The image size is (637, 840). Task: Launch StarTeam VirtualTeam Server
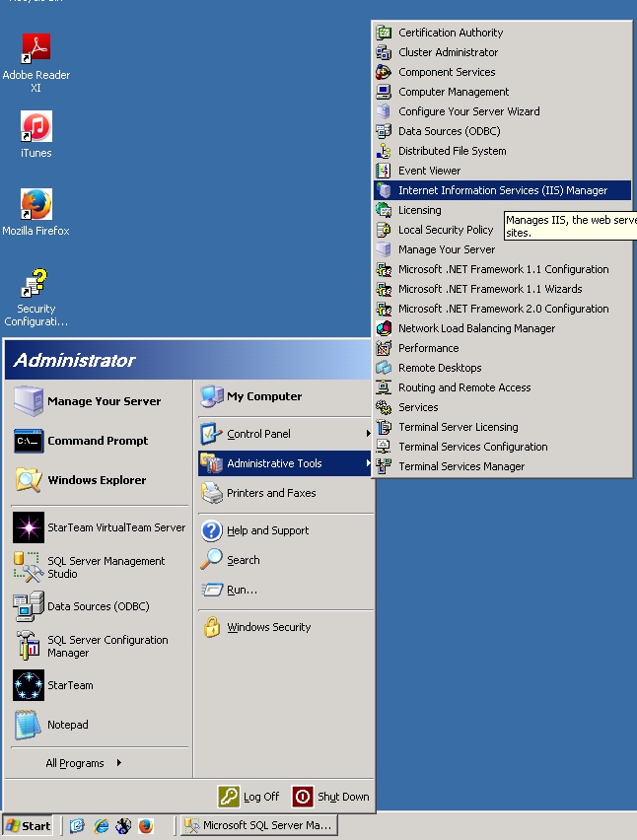pos(115,527)
